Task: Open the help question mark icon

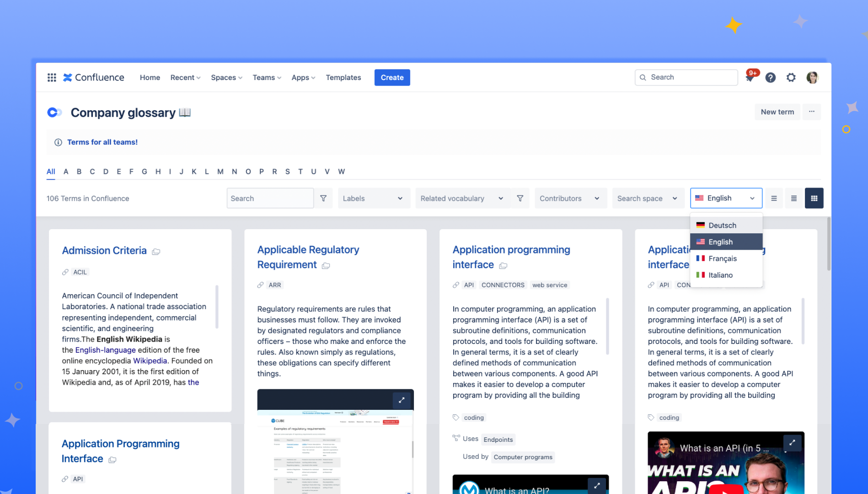Action: (771, 77)
